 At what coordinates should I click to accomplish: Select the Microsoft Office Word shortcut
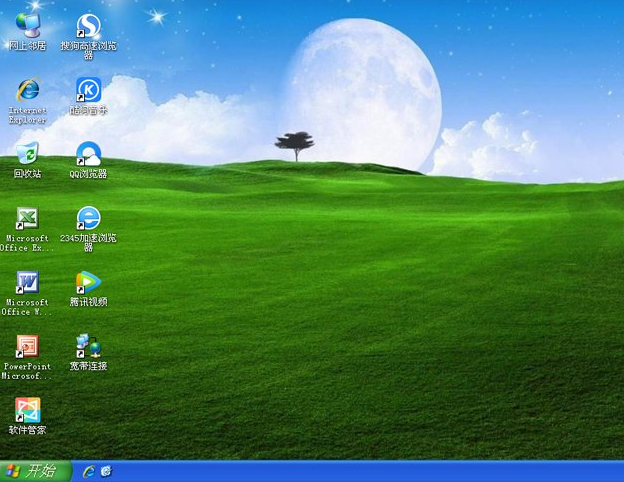click(x=28, y=283)
